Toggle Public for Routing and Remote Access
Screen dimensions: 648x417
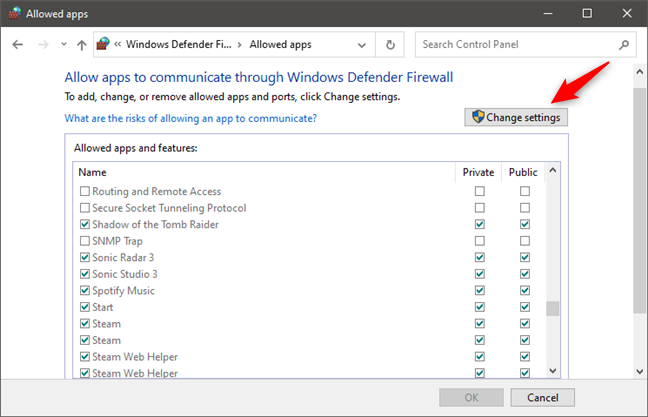pos(524,191)
